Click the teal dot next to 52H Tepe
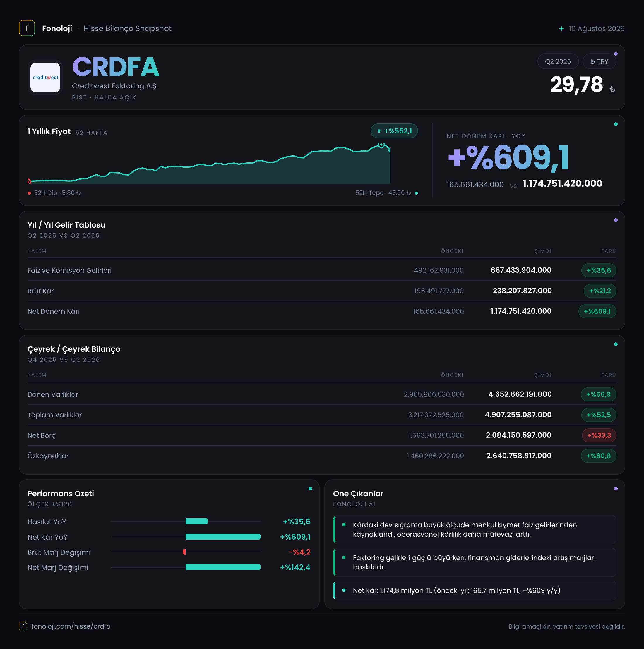 pos(416,193)
